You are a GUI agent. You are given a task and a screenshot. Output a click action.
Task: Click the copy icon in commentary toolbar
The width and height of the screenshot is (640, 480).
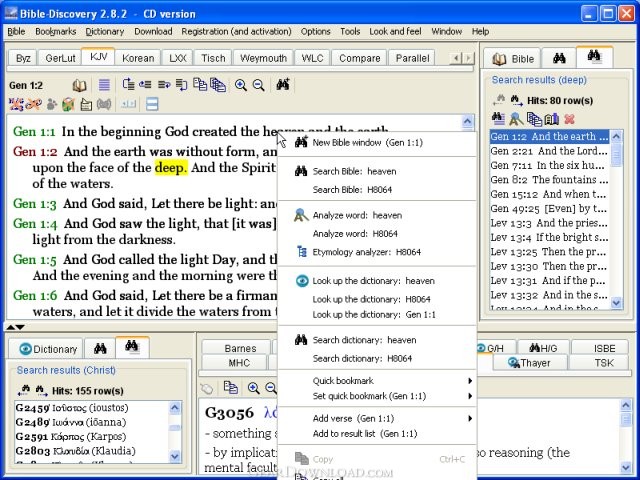[x=231, y=387]
